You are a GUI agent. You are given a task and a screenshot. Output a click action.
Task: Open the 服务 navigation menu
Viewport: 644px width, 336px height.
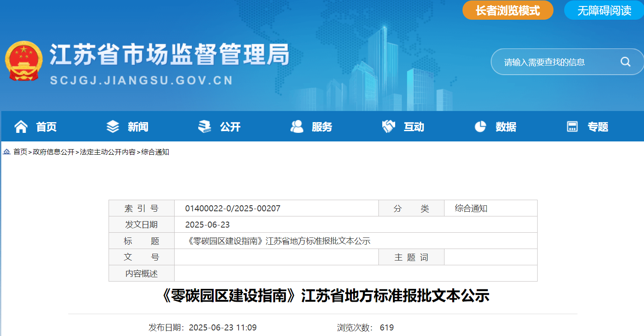tap(322, 127)
